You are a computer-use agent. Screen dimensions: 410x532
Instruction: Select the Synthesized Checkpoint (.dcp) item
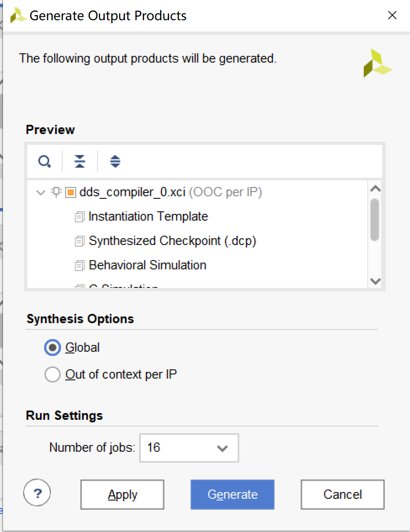pyautogui.click(x=172, y=241)
